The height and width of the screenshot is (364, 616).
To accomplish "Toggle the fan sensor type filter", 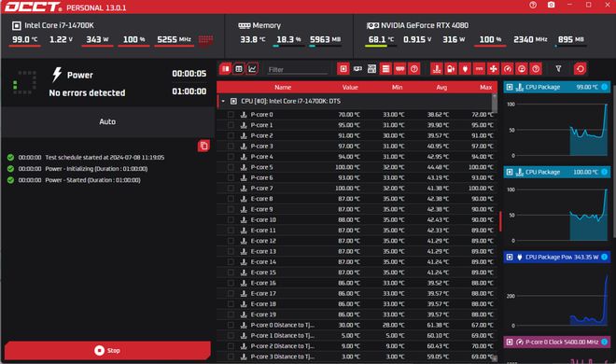I will click(x=493, y=69).
